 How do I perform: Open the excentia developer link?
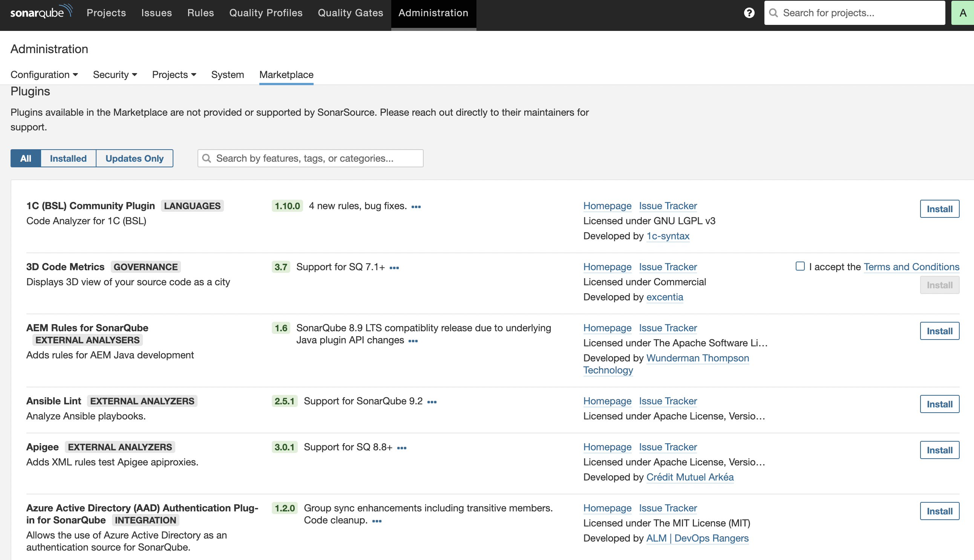[x=665, y=297]
